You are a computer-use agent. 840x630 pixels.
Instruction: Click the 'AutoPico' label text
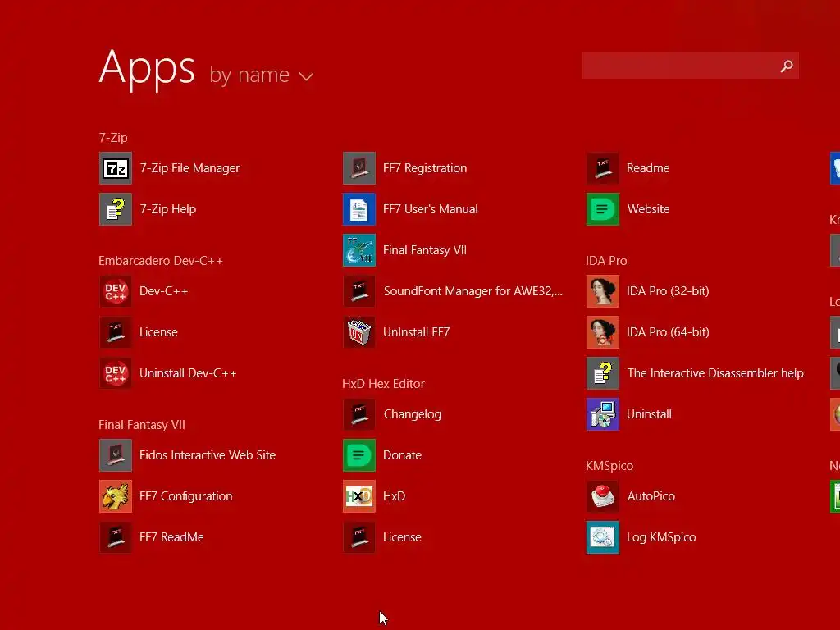[x=651, y=496]
